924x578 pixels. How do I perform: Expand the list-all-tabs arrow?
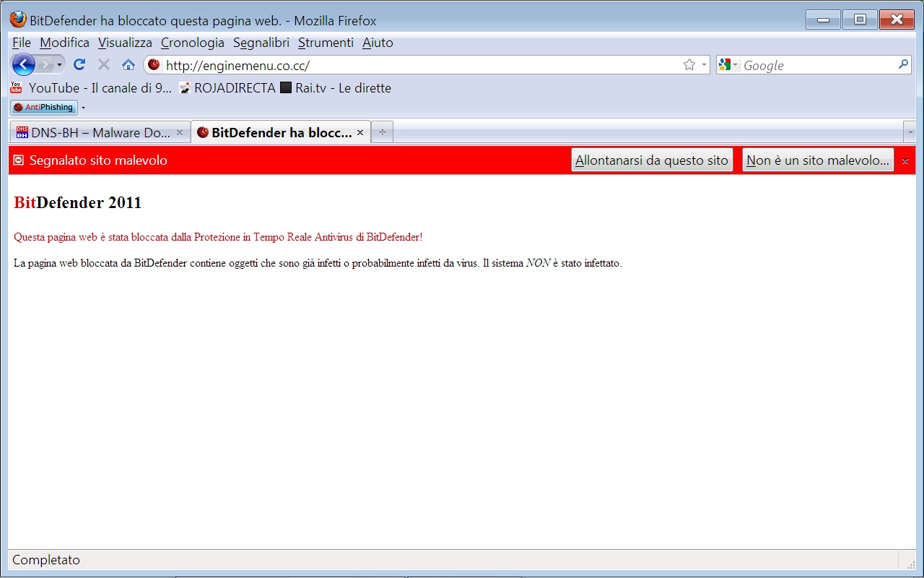click(x=910, y=133)
